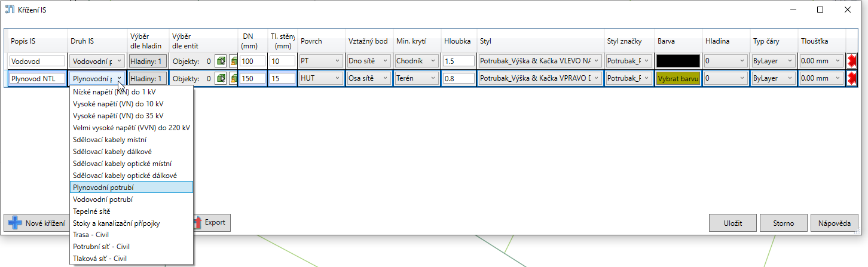This screenshot has height=267, width=868.
Task: Click partially hidden icon beside Plynovod select-entities
Action: (x=233, y=78)
